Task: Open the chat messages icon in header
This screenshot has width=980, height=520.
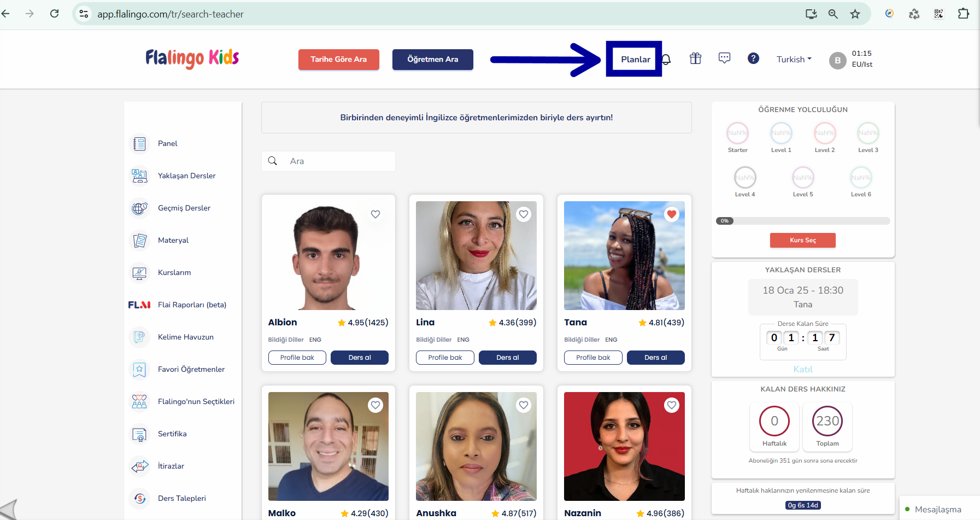Action: [x=724, y=58]
